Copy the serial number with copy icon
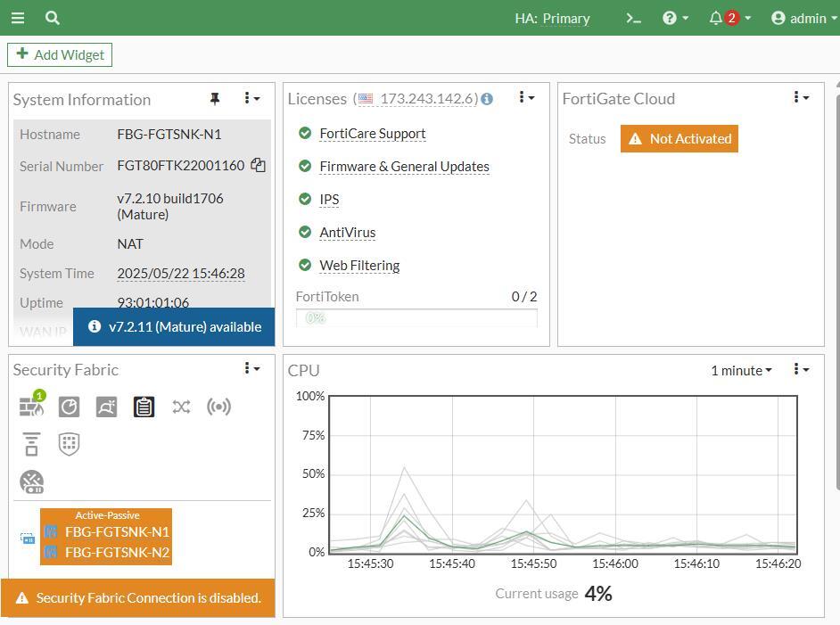This screenshot has width=840, height=625. tap(258, 165)
